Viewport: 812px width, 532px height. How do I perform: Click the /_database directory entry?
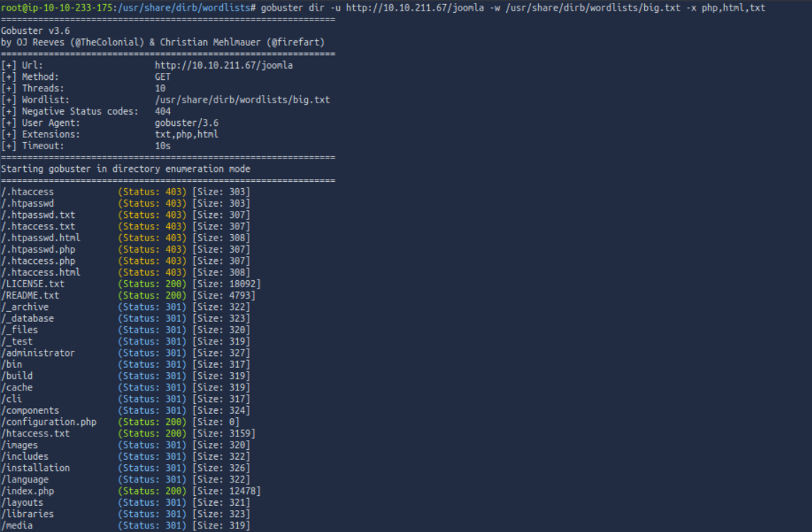(28, 319)
